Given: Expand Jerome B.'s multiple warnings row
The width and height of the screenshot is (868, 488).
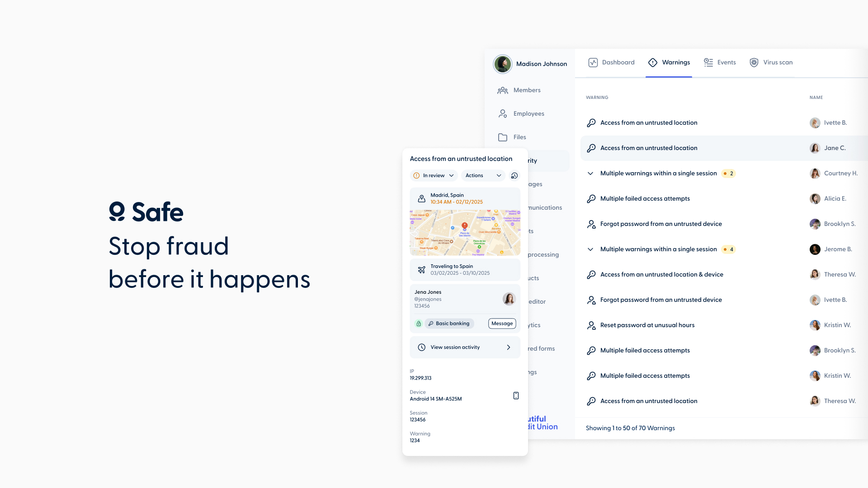Looking at the screenshot, I should tap(590, 249).
